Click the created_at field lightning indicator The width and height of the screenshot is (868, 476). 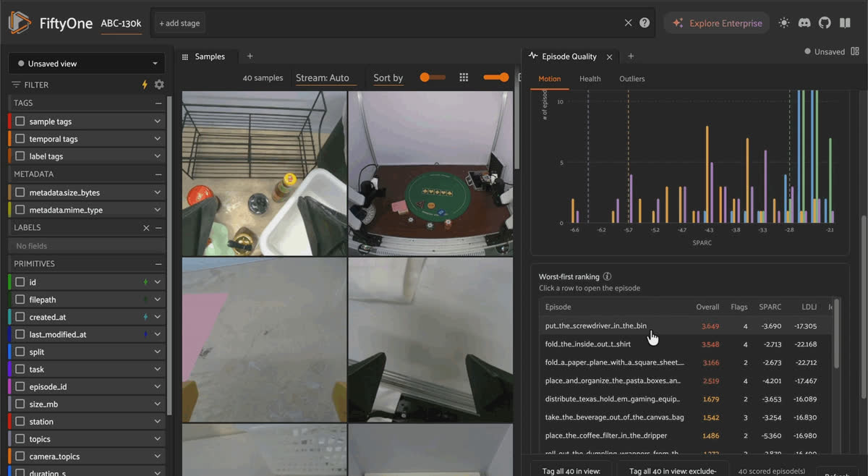pos(145,317)
